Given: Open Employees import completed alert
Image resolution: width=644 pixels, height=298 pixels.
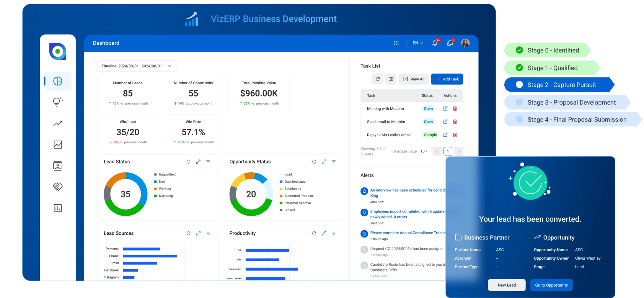Looking at the screenshot, I should pos(408,214).
